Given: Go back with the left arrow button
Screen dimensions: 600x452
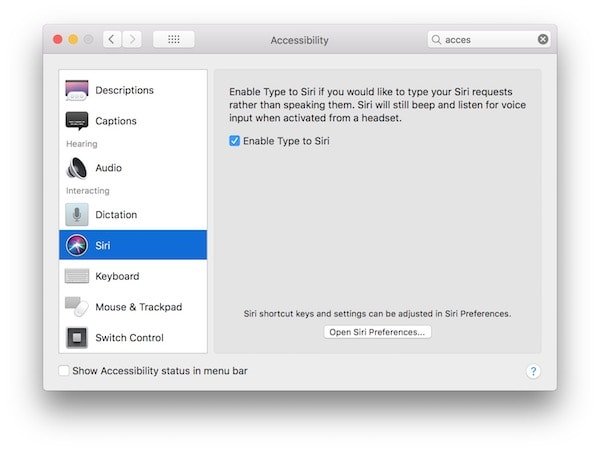Looking at the screenshot, I should pyautogui.click(x=111, y=39).
